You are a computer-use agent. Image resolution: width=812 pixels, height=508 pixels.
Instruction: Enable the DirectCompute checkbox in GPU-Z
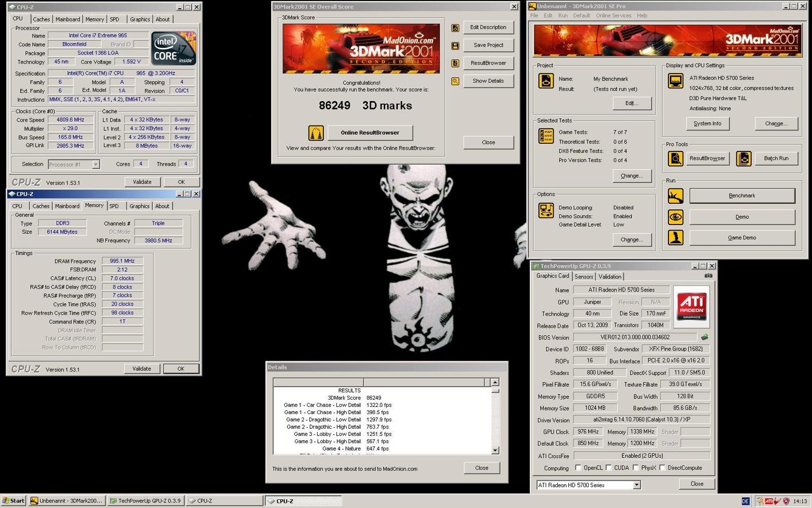(x=662, y=468)
